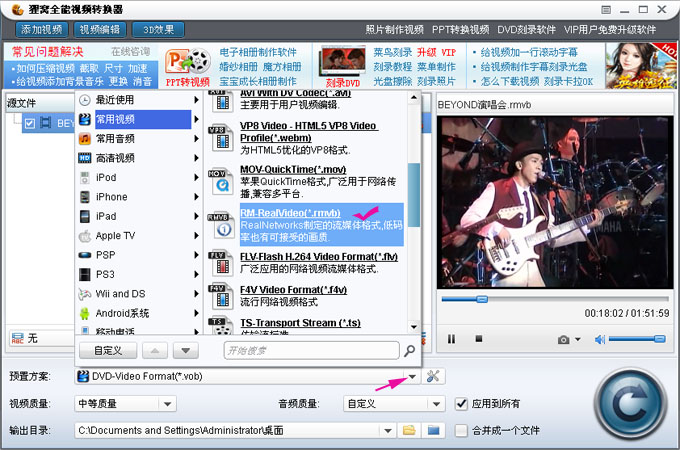Toggle the 应用到所有 checkbox
The width and height of the screenshot is (680, 450).
(x=461, y=404)
